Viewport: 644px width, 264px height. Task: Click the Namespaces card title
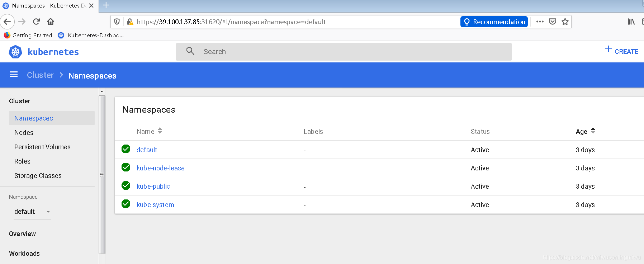coord(149,110)
